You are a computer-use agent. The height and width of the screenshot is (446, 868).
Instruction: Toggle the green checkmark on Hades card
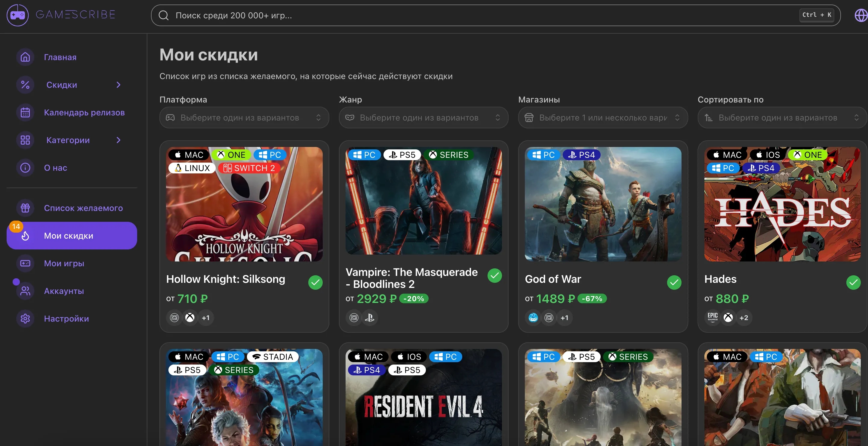point(854,283)
